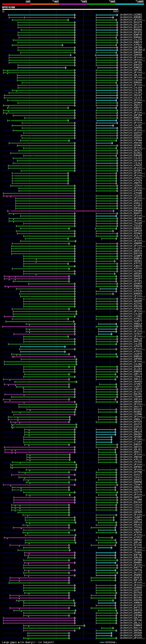Open hit UniRef100_Q9SNA2

click(131, 146)
